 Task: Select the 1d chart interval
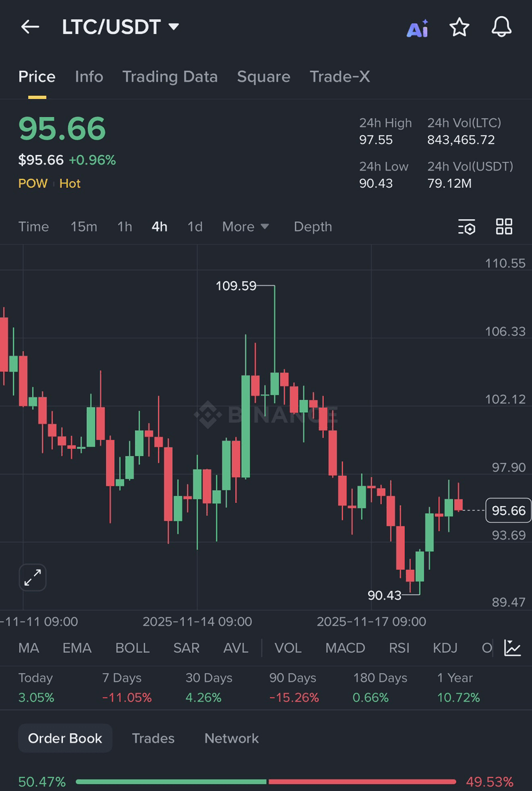195,226
